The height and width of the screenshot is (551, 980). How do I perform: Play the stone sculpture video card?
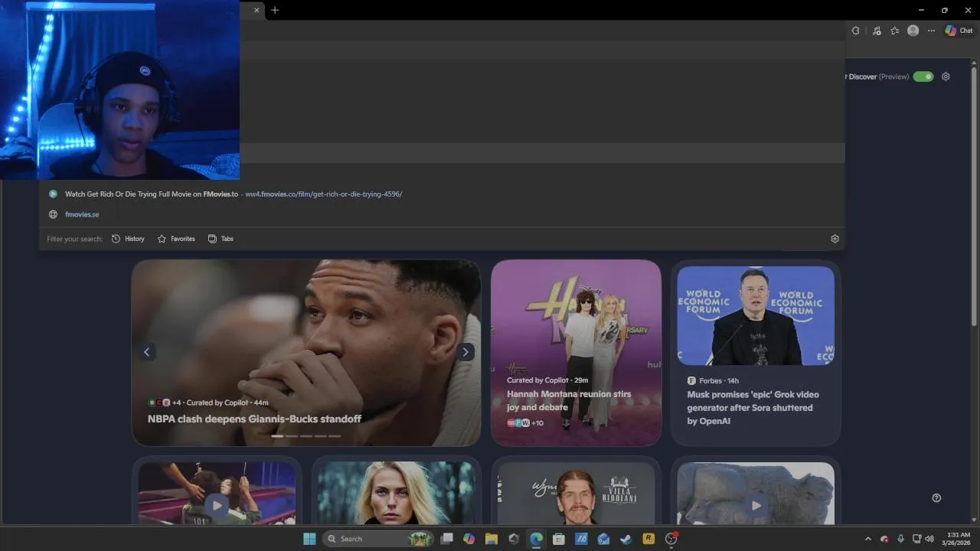(756, 505)
